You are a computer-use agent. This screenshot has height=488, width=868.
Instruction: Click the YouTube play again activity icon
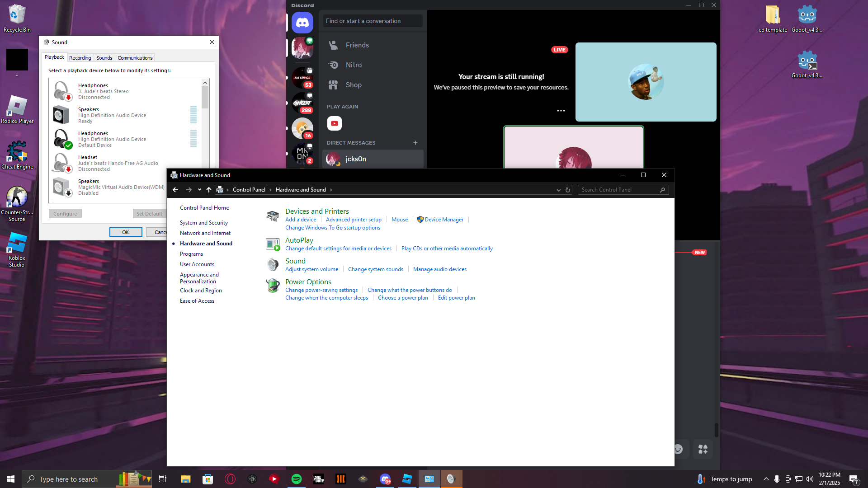335,123
